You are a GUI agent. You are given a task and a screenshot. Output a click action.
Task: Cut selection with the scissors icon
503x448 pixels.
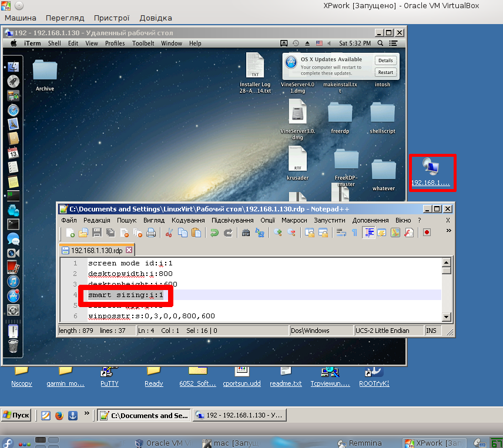[169, 233]
